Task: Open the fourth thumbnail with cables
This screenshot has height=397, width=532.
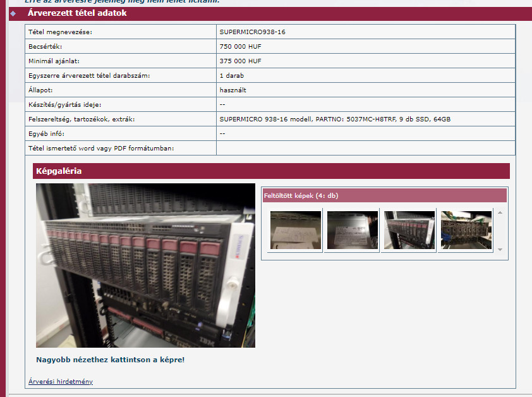Action: [466, 230]
